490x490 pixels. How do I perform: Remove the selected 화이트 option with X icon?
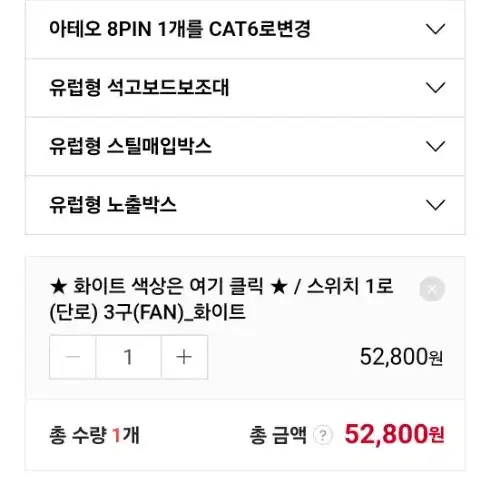432,289
